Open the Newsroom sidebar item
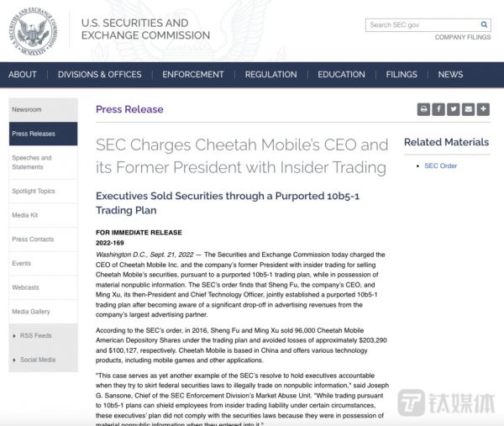The image size is (504, 426). [43, 110]
